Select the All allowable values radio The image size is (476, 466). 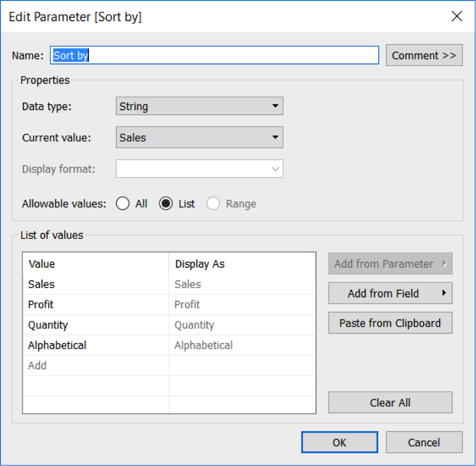(122, 204)
